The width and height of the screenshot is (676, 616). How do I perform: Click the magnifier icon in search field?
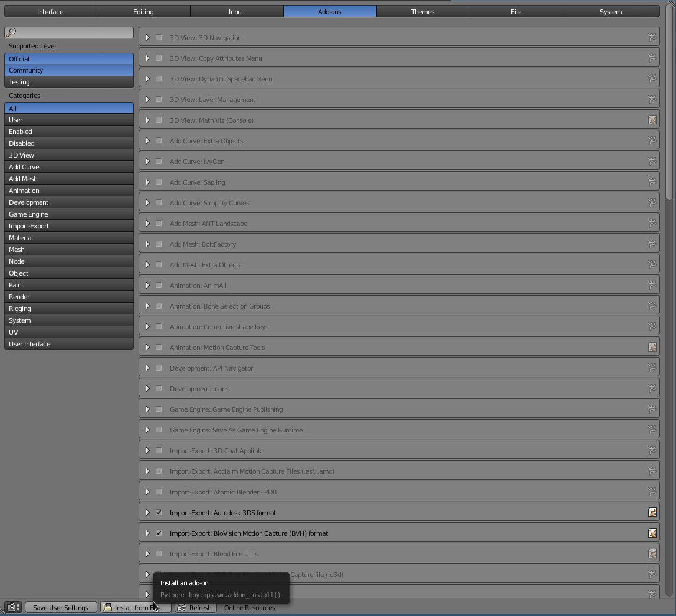11,32
